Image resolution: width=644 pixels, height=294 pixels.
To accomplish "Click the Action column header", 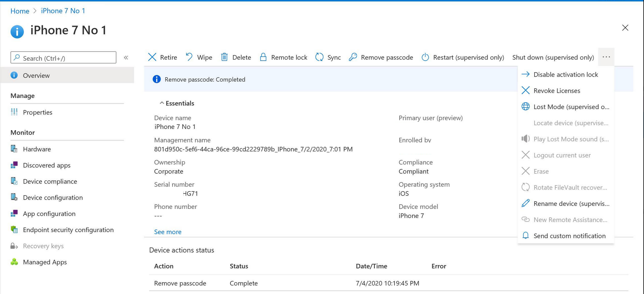I will [x=164, y=266].
